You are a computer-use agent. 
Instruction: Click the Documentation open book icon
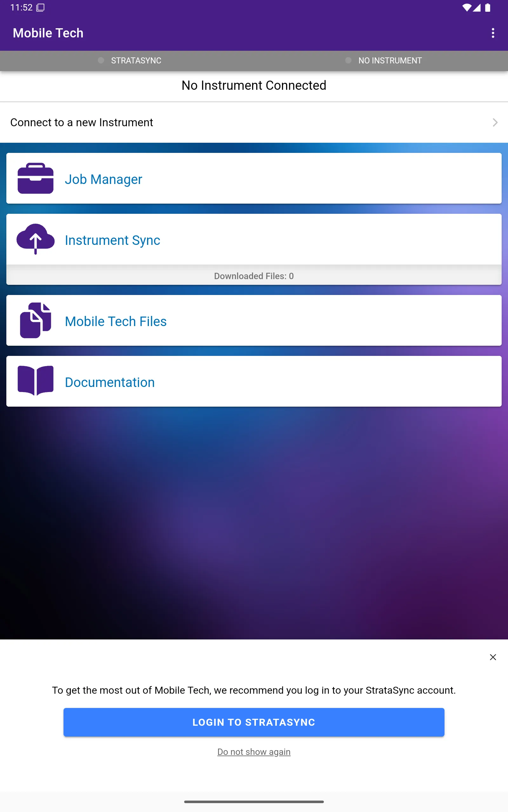tap(36, 381)
